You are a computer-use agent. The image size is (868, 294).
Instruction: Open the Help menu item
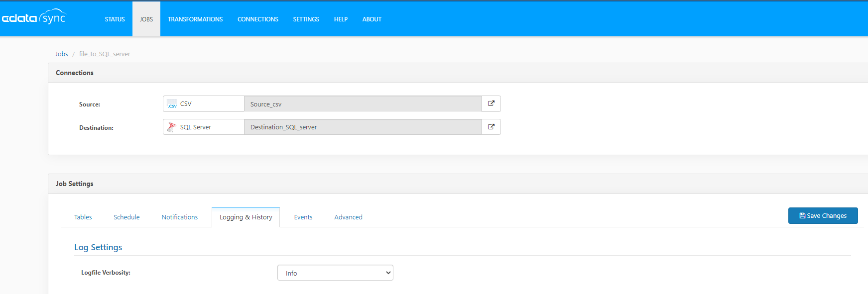[x=341, y=19]
